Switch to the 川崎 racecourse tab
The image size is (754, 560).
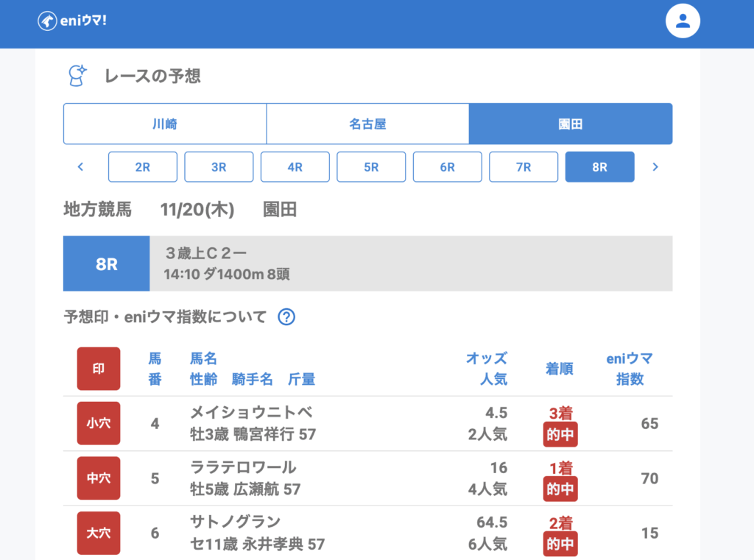165,124
